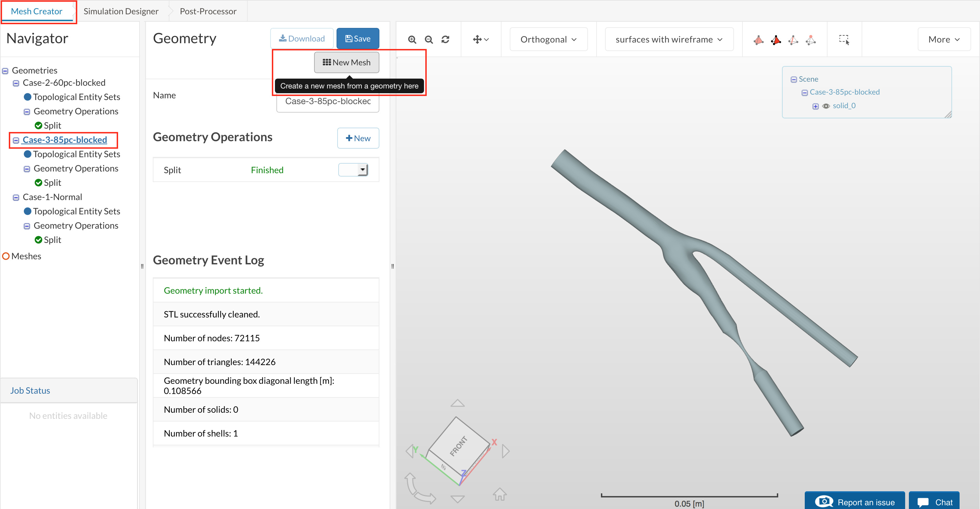Image resolution: width=980 pixels, height=509 pixels.
Task: Switch to the Simulation Designer tab
Action: pos(120,11)
